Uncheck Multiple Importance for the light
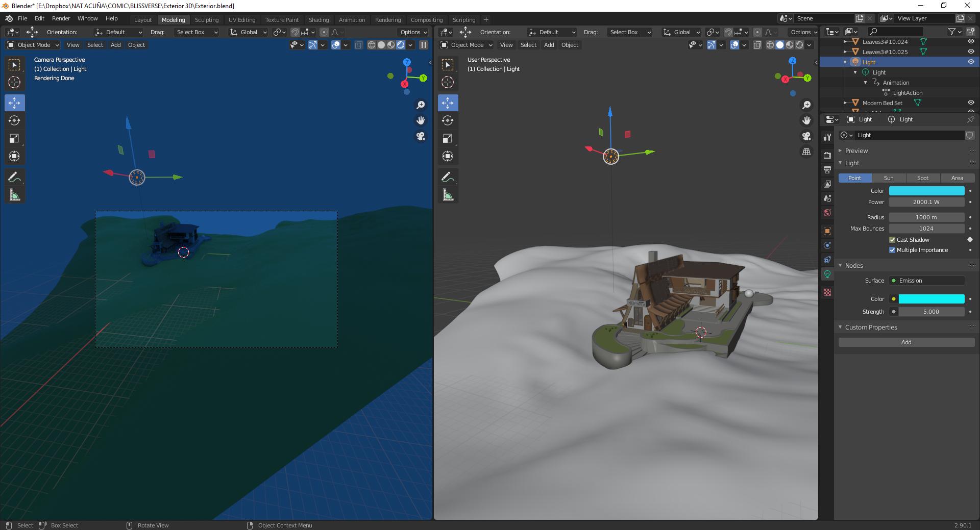The width and height of the screenshot is (980, 530). pyautogui.click(x=893, y=250)
